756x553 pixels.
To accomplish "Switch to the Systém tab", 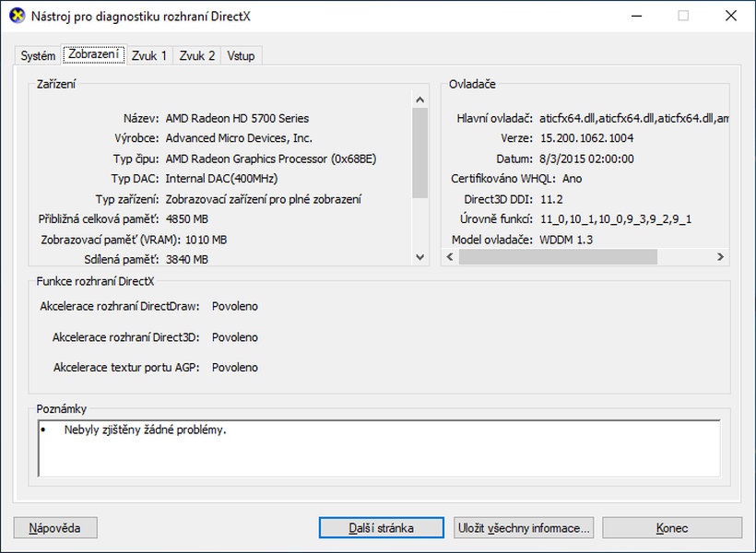I will click(x=37, y=55).
